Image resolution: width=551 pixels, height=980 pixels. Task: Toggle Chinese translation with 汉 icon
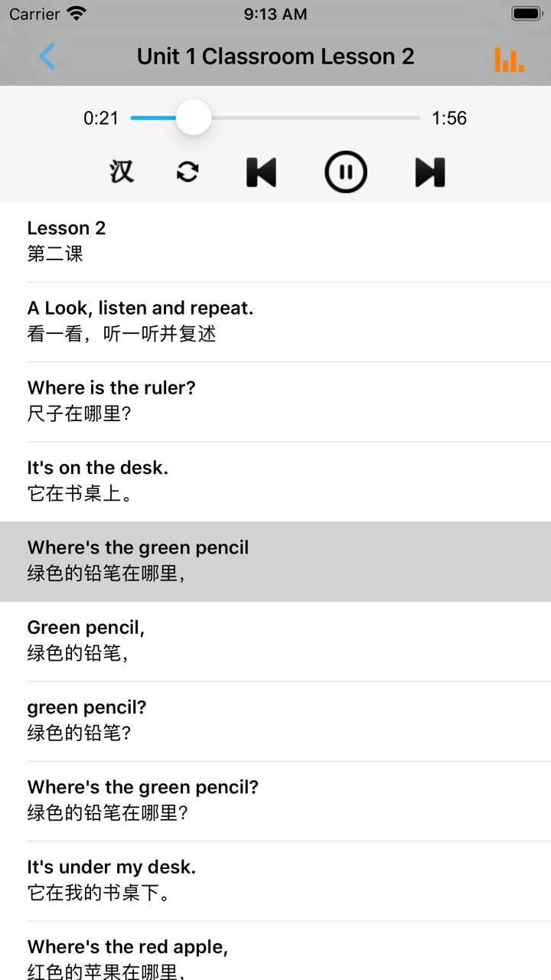coord(121,171)
